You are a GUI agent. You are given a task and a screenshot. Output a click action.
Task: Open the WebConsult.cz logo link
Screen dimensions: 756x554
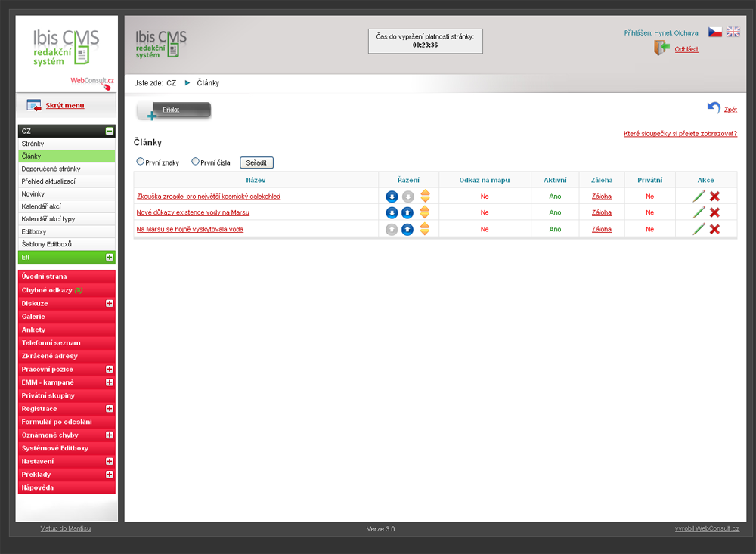(92, 82)
